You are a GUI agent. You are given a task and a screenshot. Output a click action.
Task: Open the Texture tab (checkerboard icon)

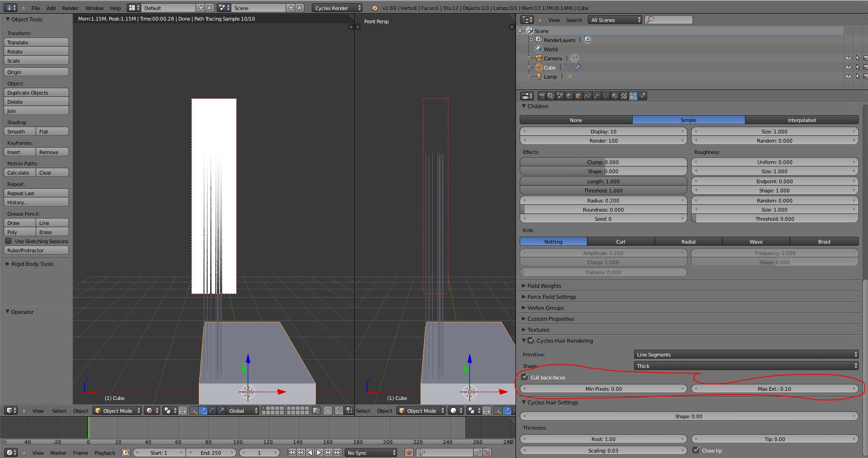pos(624,96)
